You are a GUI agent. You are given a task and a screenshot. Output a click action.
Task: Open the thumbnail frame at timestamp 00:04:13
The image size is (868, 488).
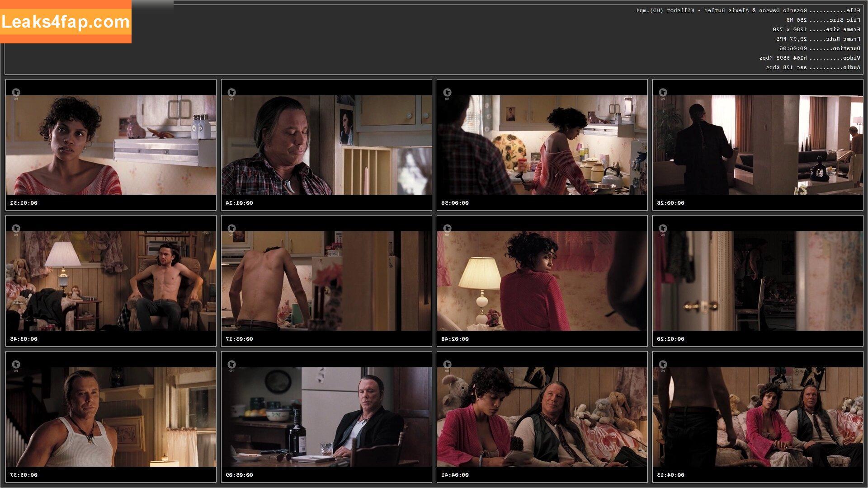pyautogui.click(x=758, y=417)
